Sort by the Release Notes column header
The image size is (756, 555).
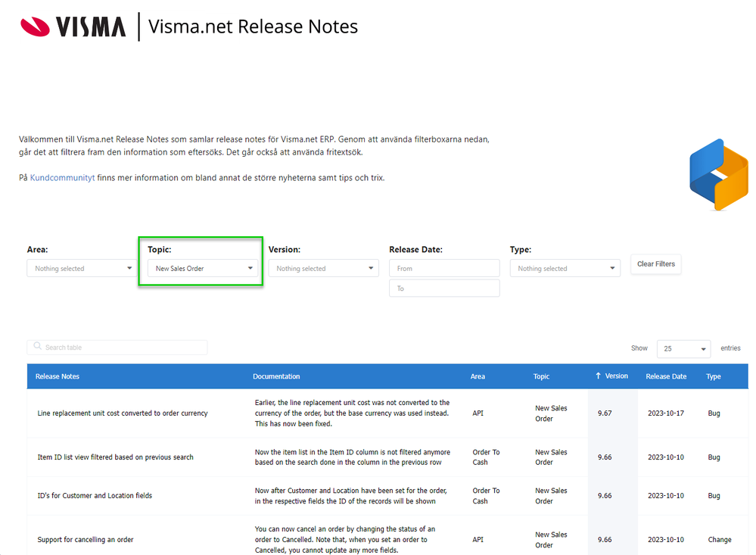(58, 376)
